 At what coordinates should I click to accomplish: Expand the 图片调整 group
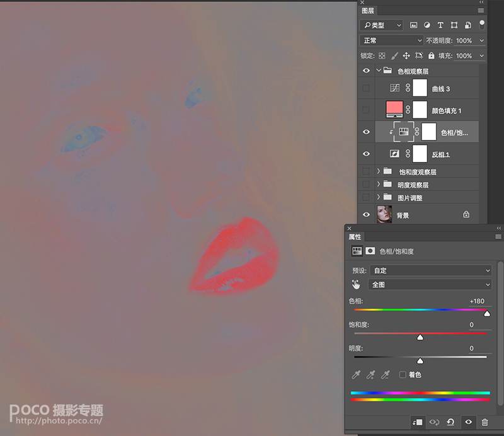[x=379, y=197]
